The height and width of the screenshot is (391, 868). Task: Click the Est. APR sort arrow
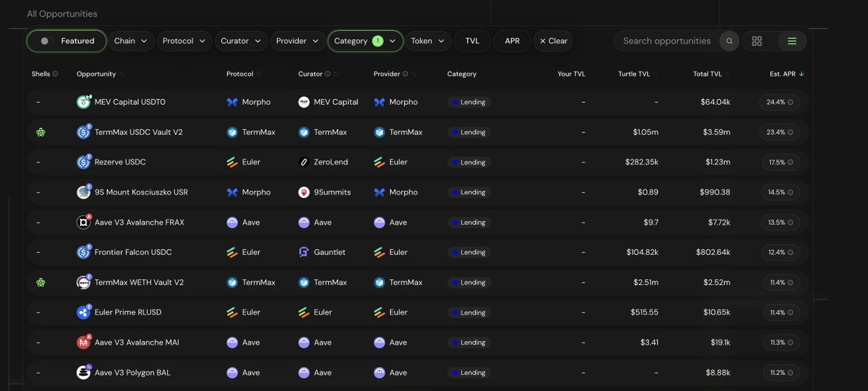(x=801, y=74)
